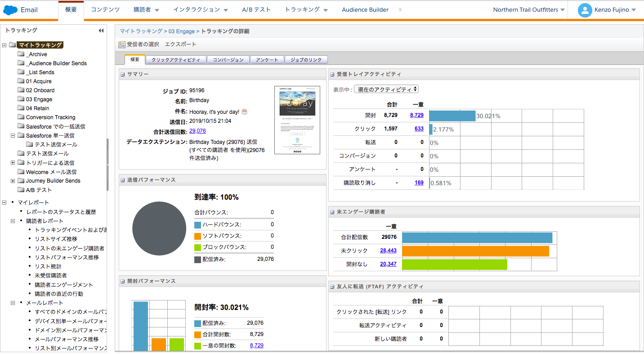This screenshot has width=644, height=354.
Task: Click the エクスポート button
Action: coord(181,45)
